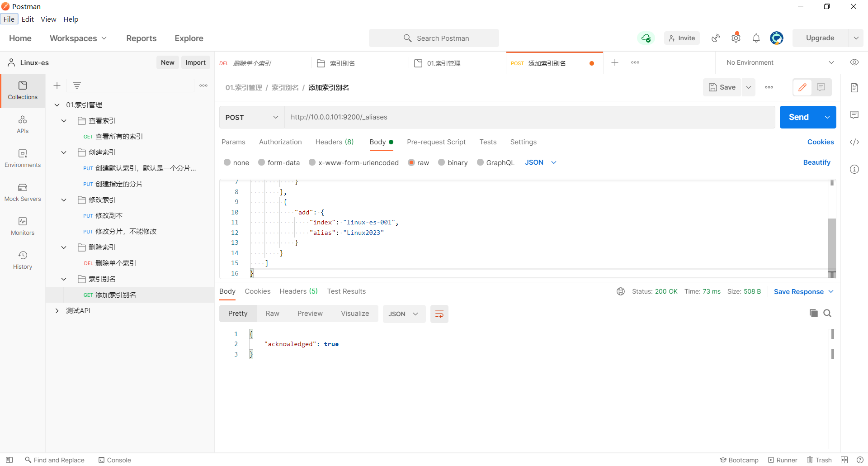The width and height of the screenshot is (868, 466).
Task: Click the environment quick look eye icon
Action: pyautogui.click(x=854, y=62)
